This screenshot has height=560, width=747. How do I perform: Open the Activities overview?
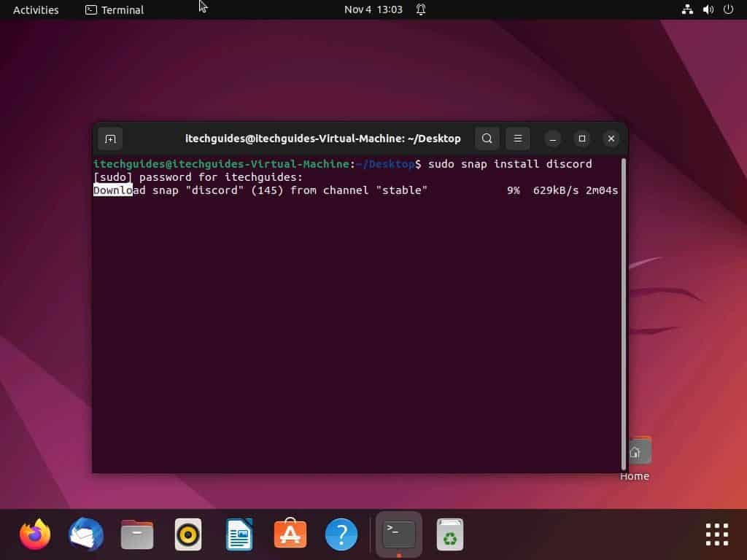(x=36, y=9)
